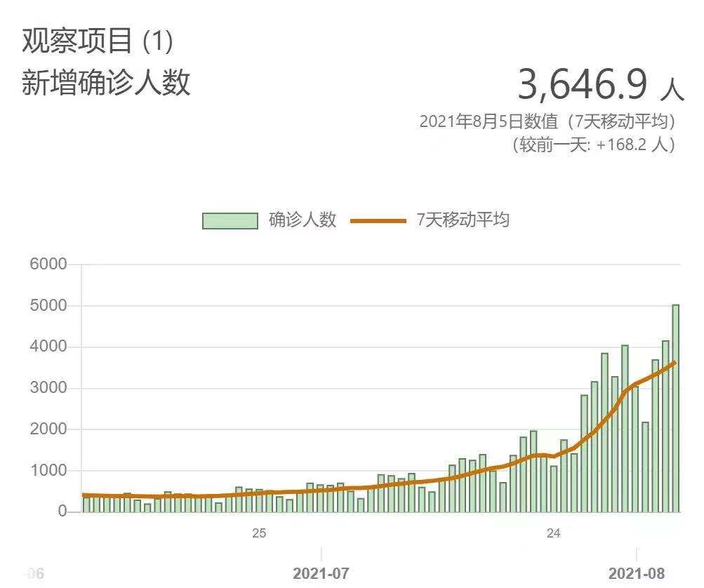Click the end of the 7-day average line
Image resolution: width=704 pixels, height=588 pixels.
675,362
